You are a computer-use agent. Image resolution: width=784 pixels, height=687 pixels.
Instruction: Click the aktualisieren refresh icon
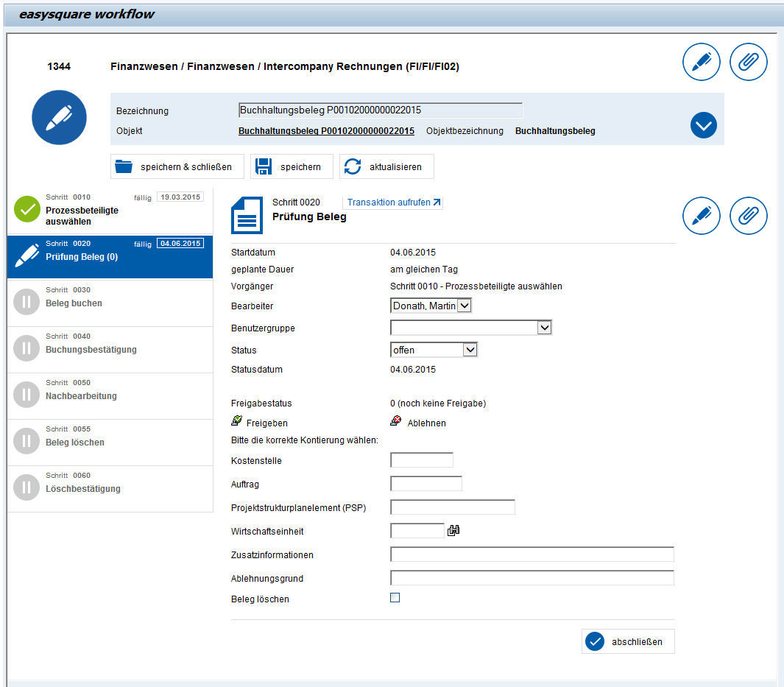354,166
